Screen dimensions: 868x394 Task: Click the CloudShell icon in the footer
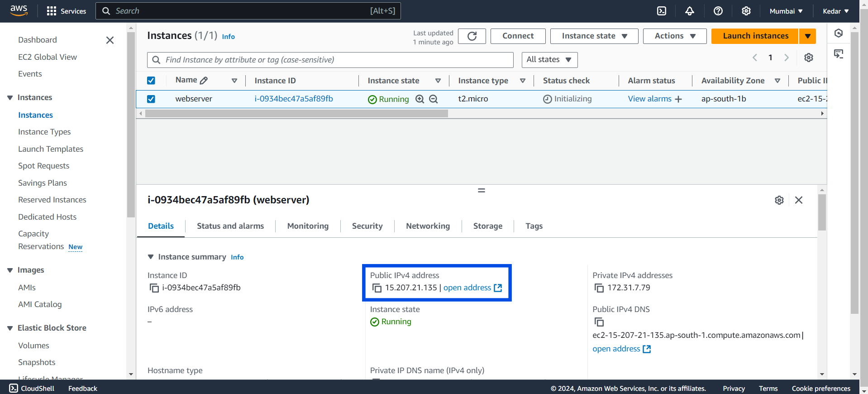pyautogui.click(x=14, y=388)
